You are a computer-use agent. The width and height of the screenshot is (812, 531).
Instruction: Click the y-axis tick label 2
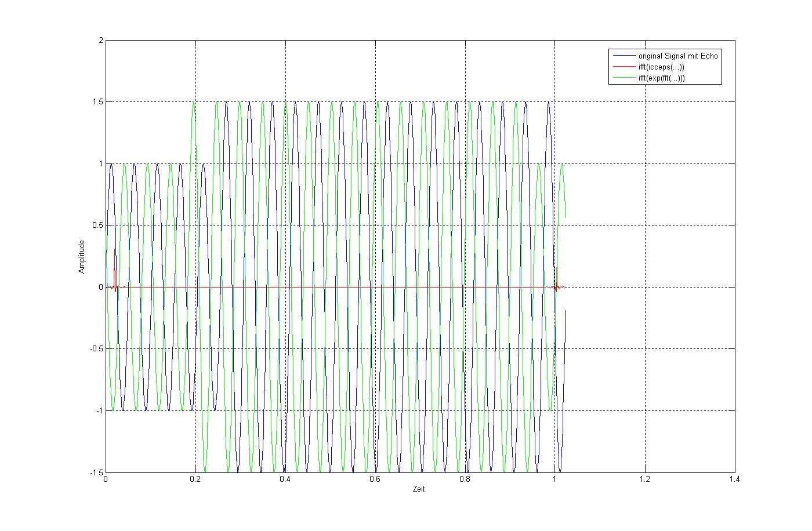[100, 40]
